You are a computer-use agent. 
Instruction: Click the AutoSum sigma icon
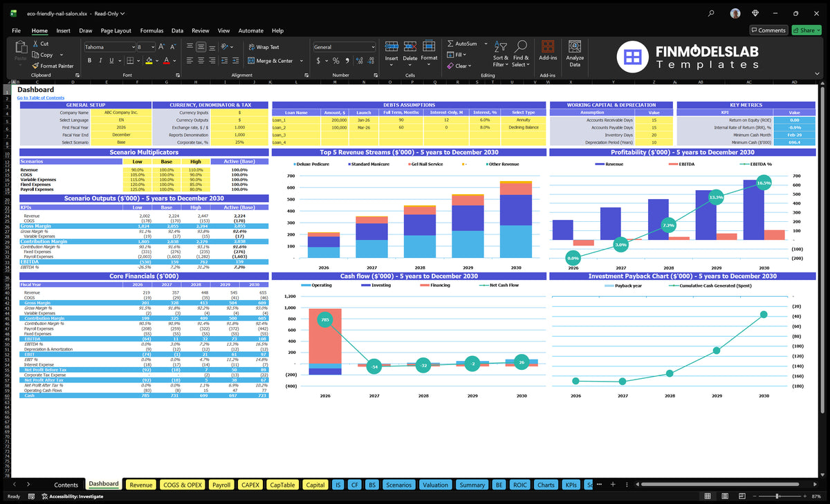pyautogui.click(x=450, y=44)
